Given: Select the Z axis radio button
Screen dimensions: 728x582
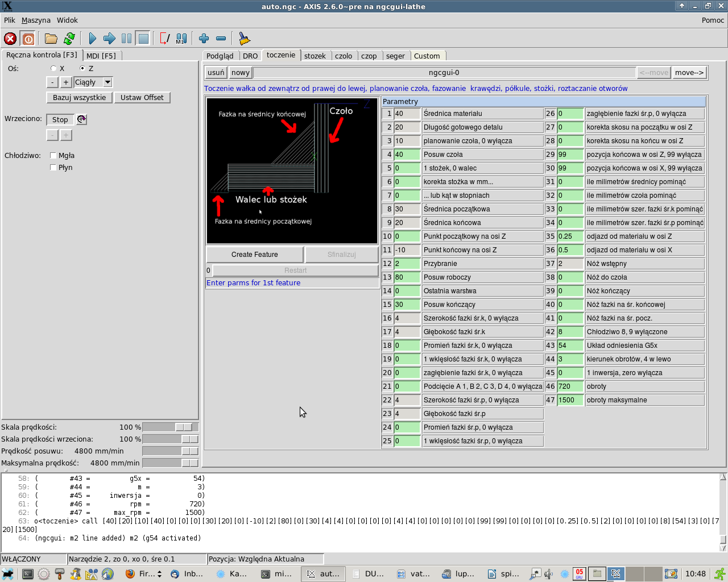Looking at the screenshot, I should (x=82, y=68).
